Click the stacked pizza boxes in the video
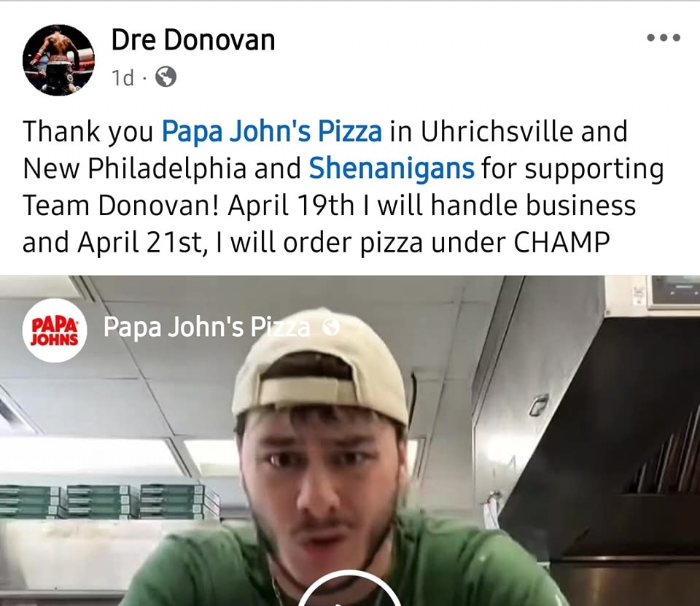Image resolution: width=700 pixels, height=606 pixels. [109, 502]
